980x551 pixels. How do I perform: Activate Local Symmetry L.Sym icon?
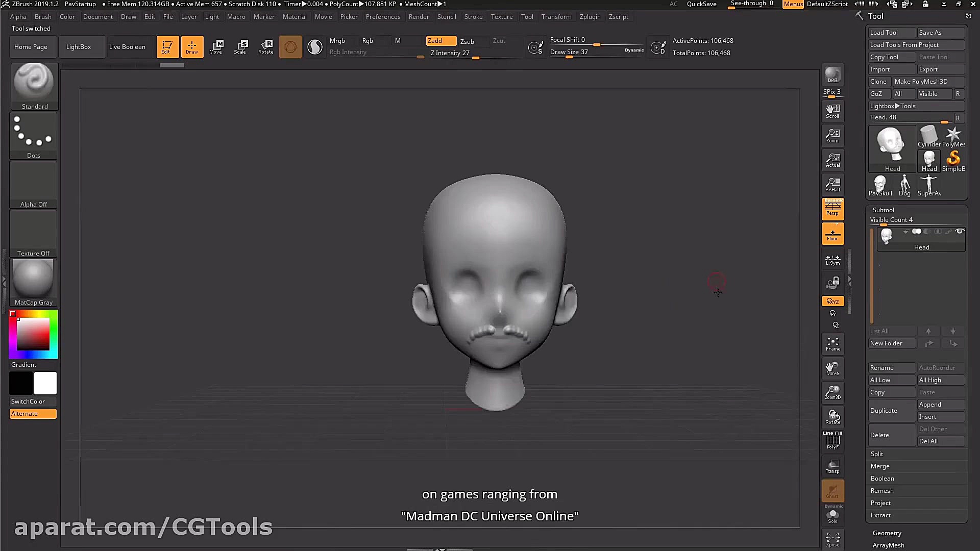832,260
